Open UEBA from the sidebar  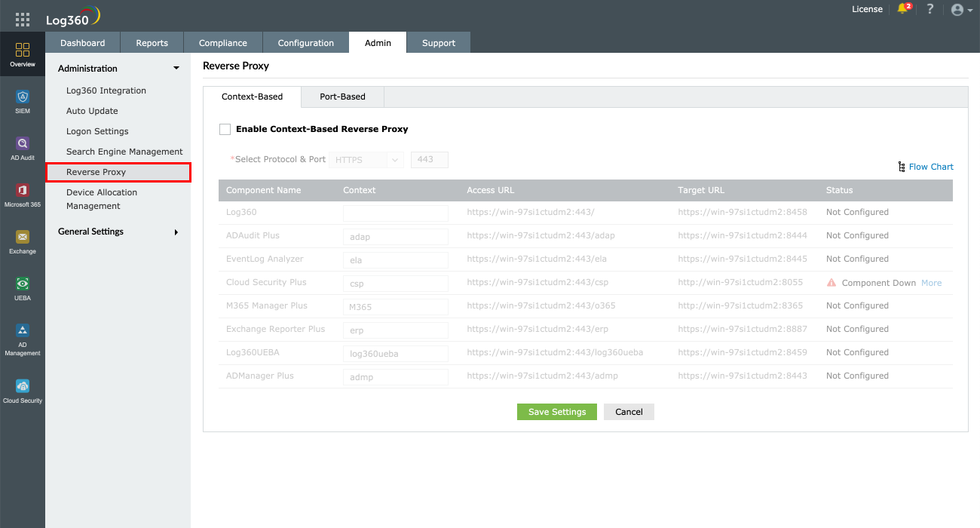[x=23, y=289]
